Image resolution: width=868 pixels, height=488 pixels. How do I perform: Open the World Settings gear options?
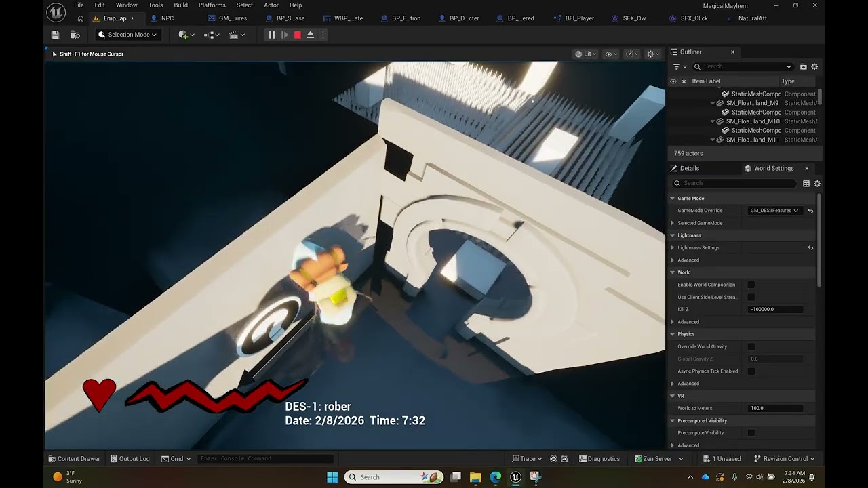[x=817, y=184]
